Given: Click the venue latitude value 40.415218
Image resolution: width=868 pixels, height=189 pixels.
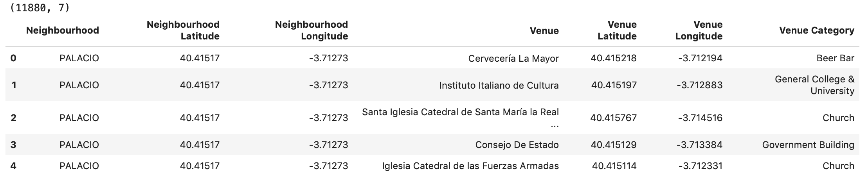Looking at the screenshot, I should click(613, 59).
